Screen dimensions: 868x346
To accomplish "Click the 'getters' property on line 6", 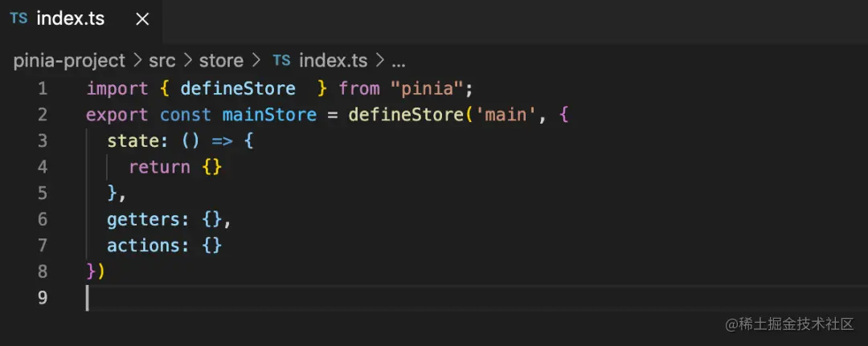I will [x=143, y=220].
